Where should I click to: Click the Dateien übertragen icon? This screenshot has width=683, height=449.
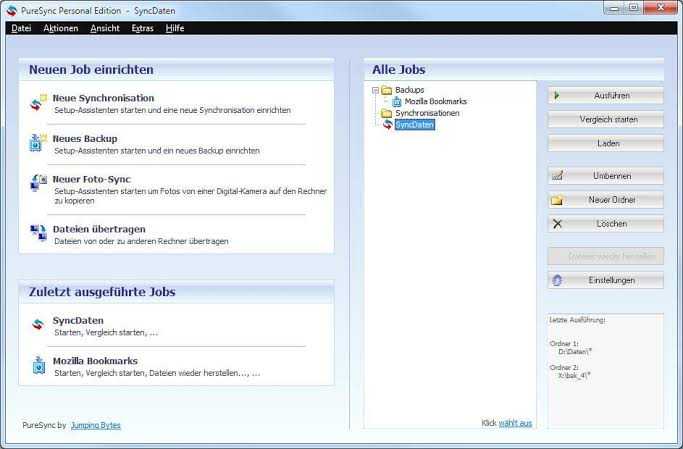pos(38,233)
